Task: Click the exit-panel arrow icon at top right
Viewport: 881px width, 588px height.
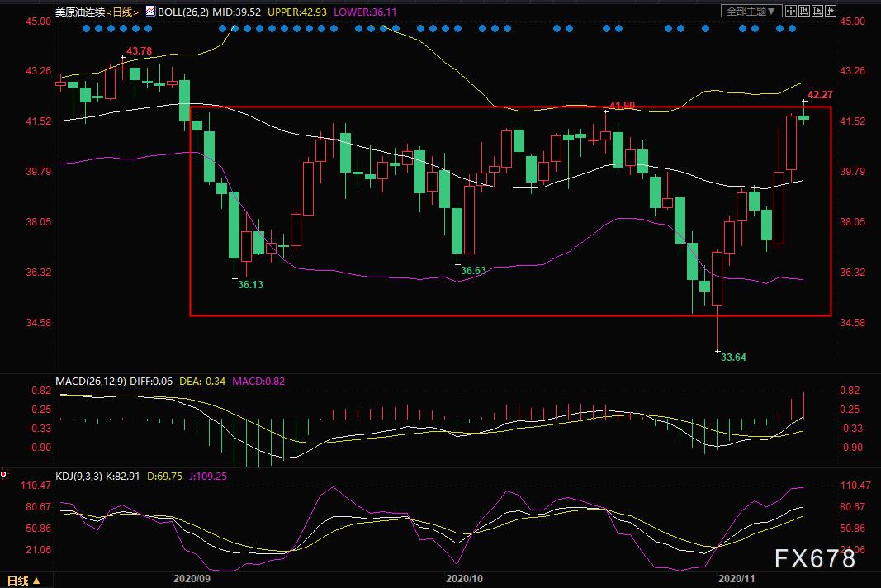Action: [831, 12]
